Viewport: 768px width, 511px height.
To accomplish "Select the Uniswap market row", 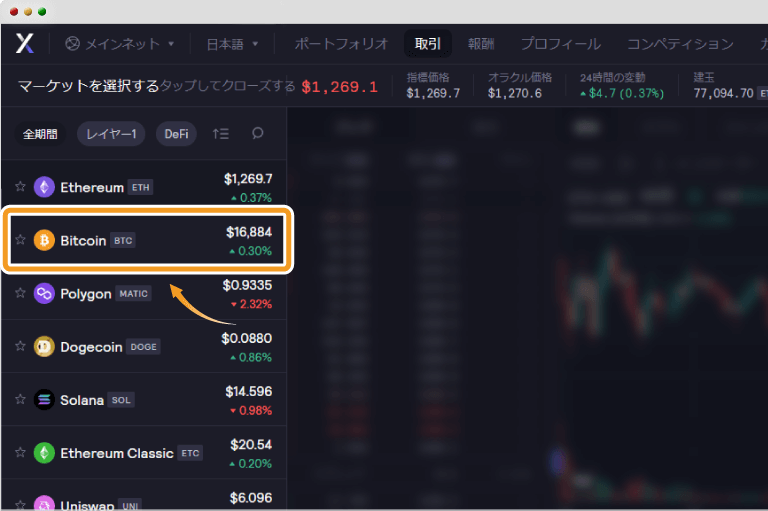I will [144, 495].
